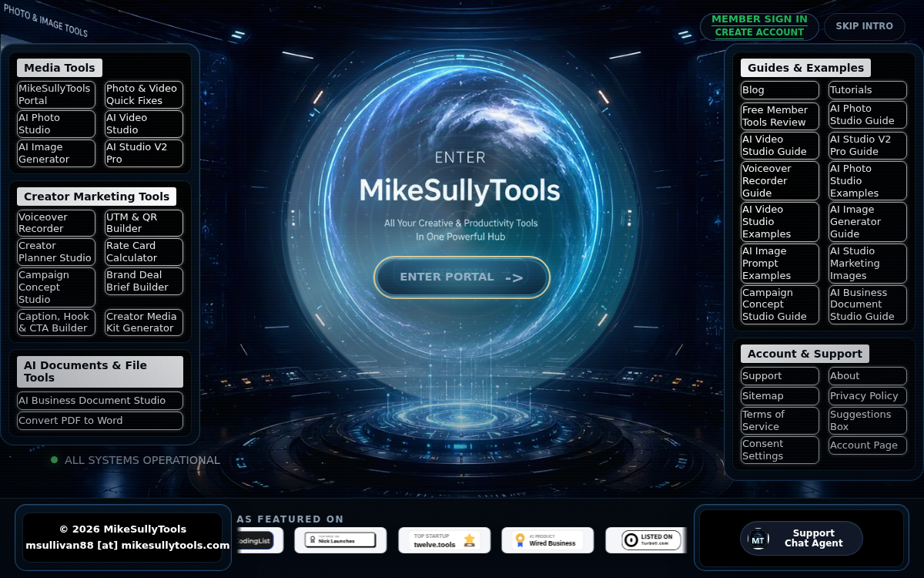Open Free Member Tools Review

click(780, 116)
